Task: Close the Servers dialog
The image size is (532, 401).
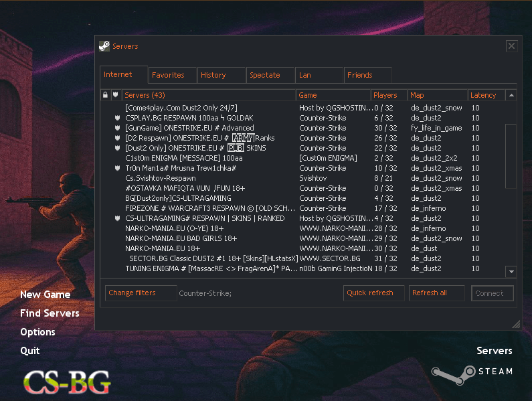Action: click(x=512, y=46)
